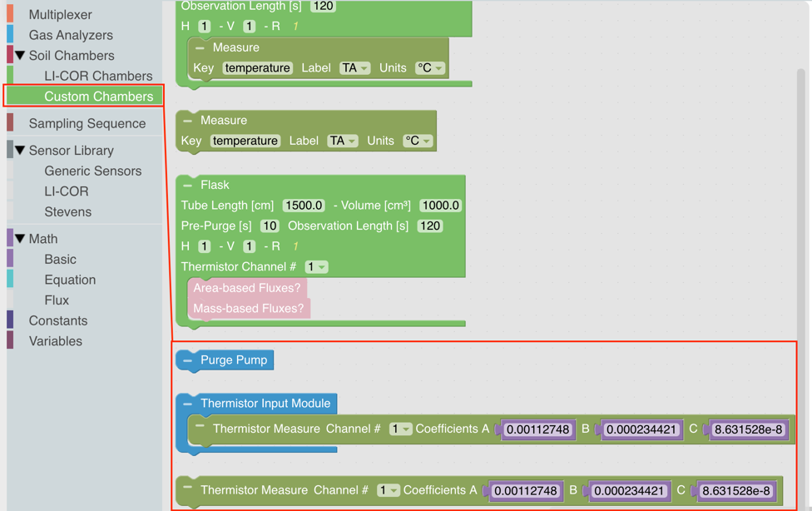Viewport: 812px width, 511px height.
Task: Open Units °C dropdown in standalone Measure block
Action: [x=418, y=141]
